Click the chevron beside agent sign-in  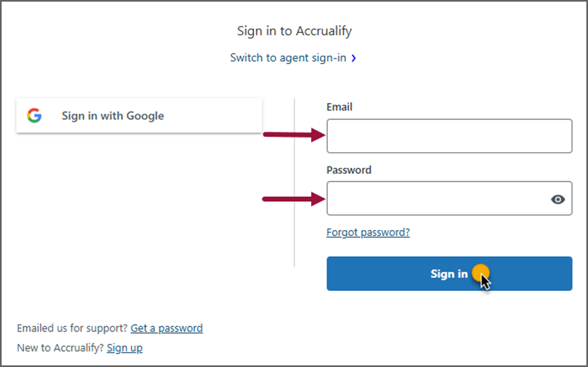coord(354,58)
